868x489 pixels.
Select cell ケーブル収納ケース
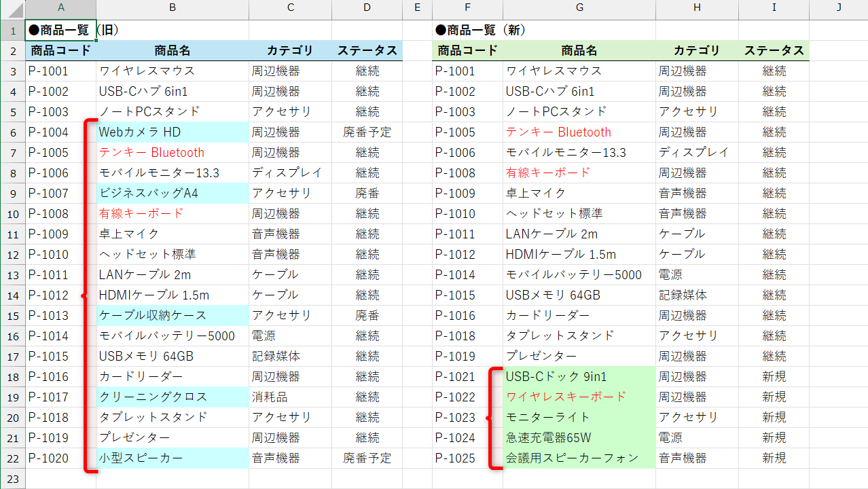click(173, 316)
